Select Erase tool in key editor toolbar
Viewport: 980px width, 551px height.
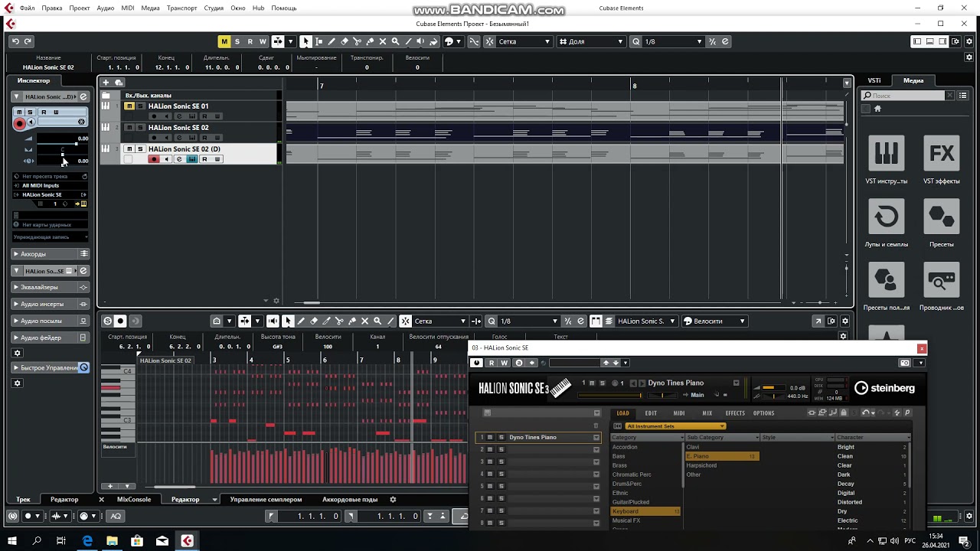coord(314,321)
